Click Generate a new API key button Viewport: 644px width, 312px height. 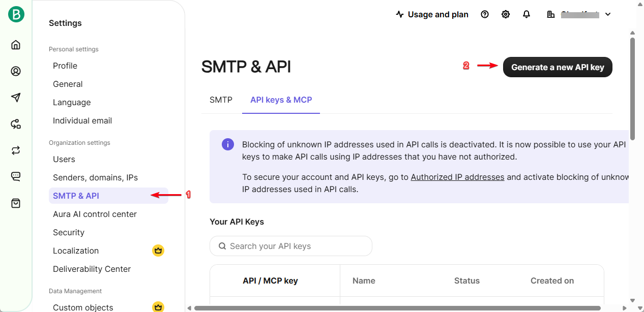558,67
